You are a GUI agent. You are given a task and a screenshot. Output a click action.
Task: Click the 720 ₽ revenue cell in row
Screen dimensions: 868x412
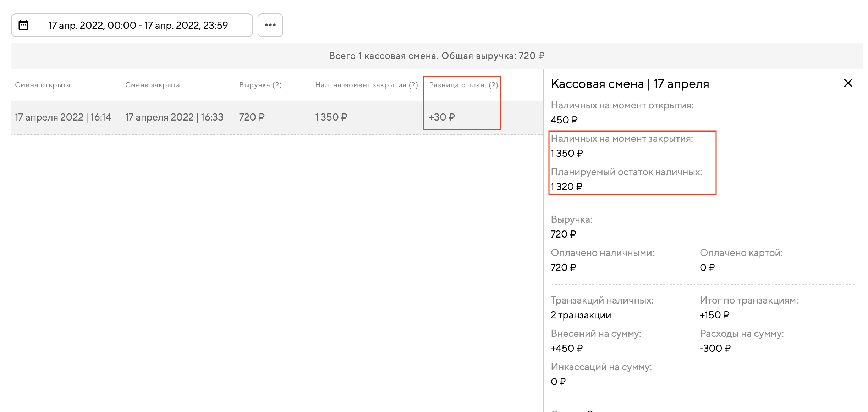click(x=252, y=117)
